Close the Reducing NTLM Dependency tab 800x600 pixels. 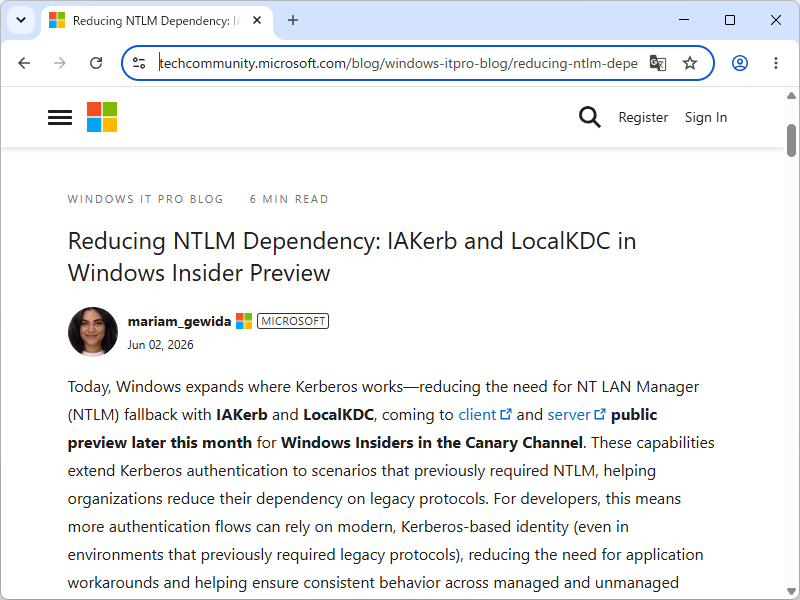point(257,20)
